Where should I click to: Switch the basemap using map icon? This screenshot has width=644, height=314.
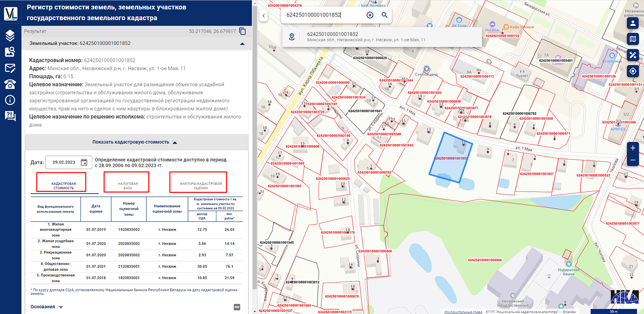[633, 40]
